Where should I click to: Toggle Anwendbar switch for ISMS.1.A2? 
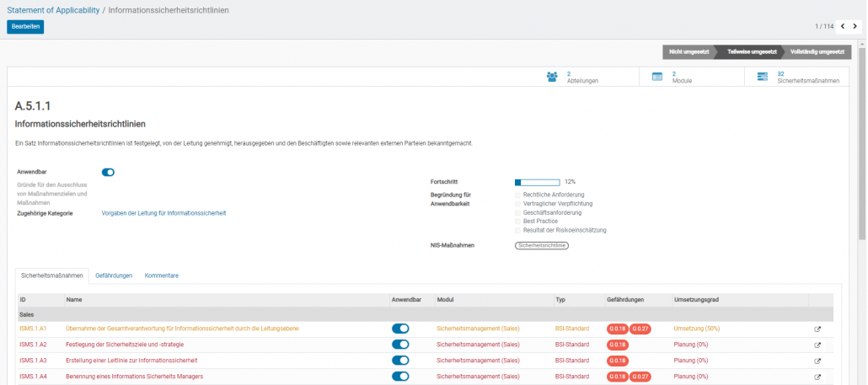click(400, 345)
